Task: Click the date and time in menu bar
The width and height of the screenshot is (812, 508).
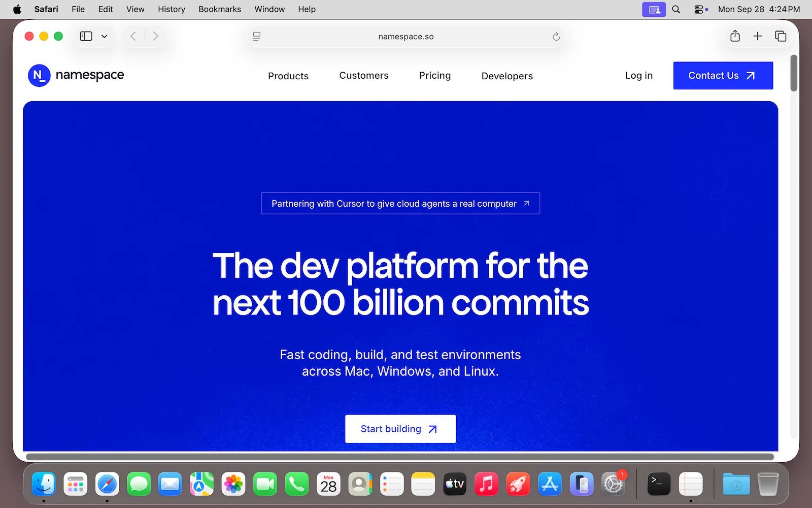Action: click(759, 9)
